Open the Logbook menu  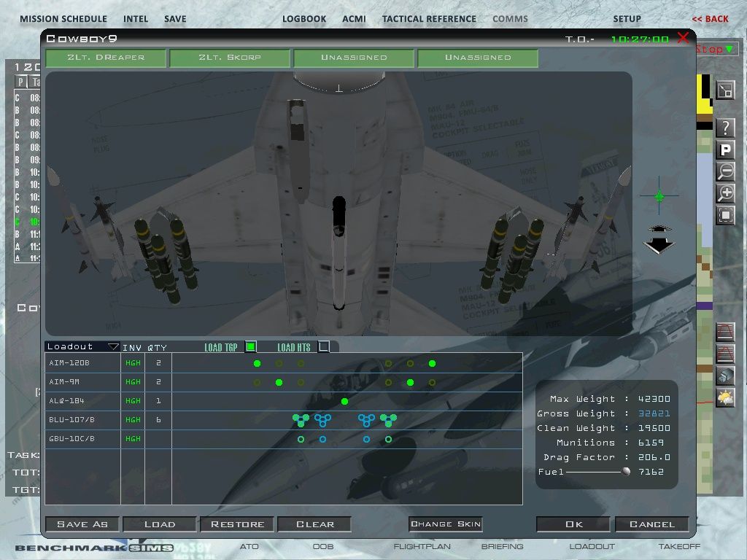pos(304,19)
